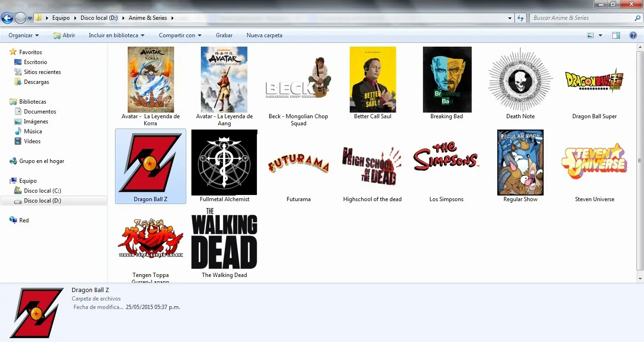The width and height of the screenshot is (644, 342).
Task: Select the Better Call Saul folder icon
Action: coord(372,80)
